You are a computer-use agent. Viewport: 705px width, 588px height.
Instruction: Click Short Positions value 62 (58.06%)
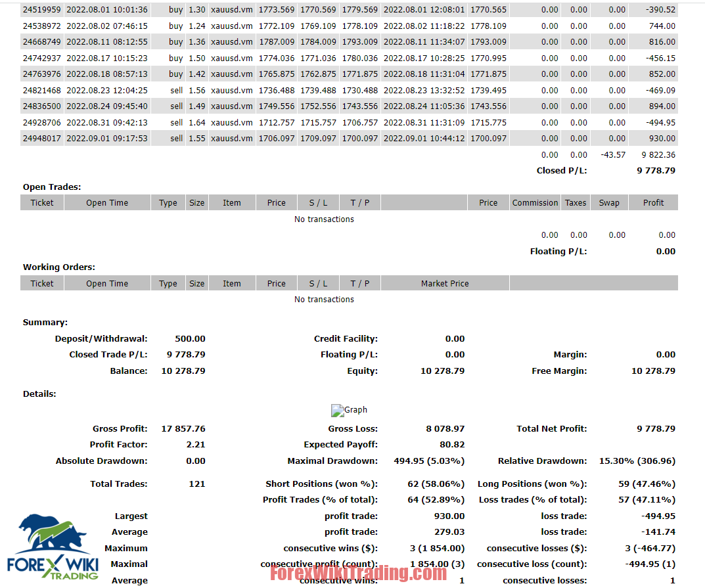click(436, 484)
